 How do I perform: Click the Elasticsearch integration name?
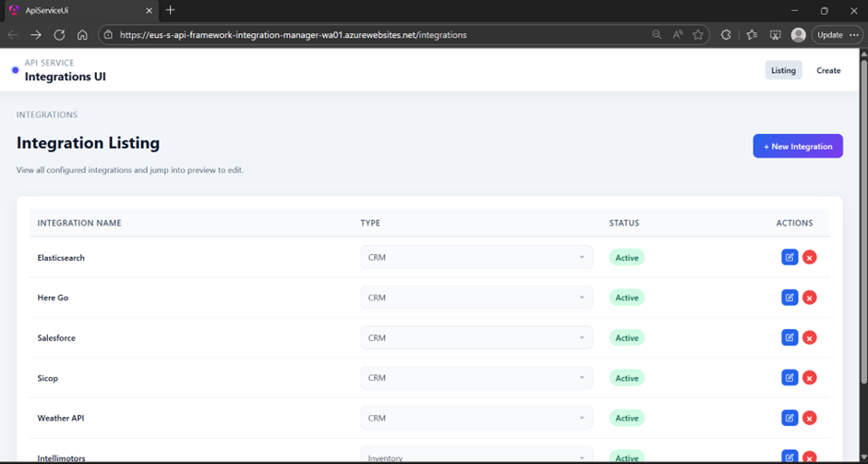[x=61, y=258]
